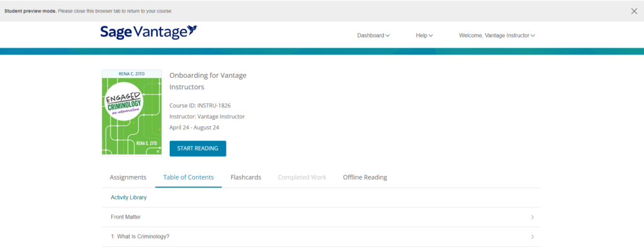
Task: Go to the Offline Reading tab
Action: pyautogui.click(x=365, y=177)
